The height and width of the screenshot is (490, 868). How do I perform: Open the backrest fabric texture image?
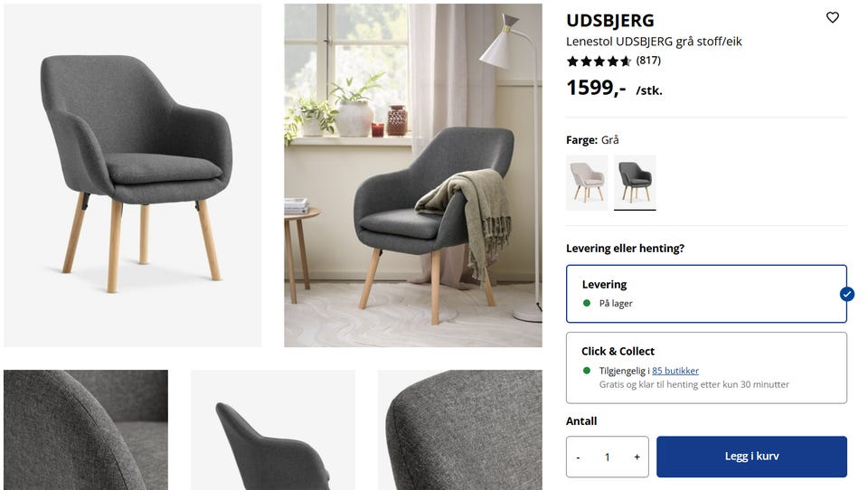coord(460,429)
